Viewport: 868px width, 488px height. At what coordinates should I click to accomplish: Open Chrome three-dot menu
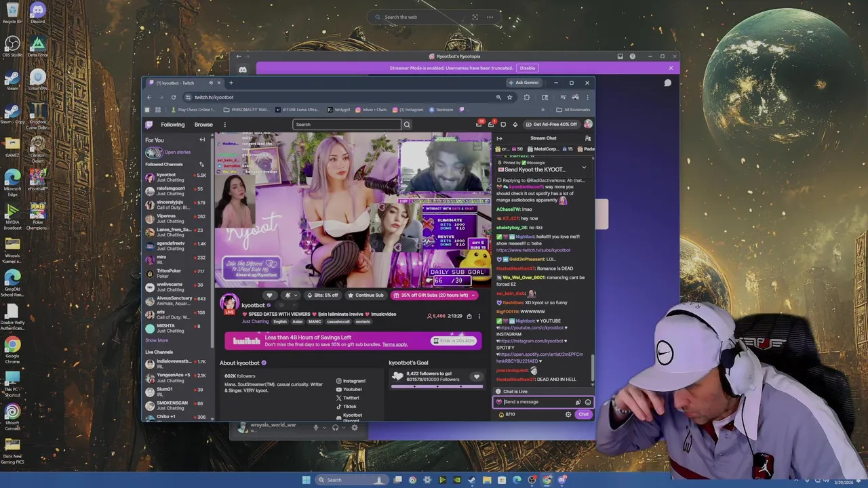pos(587,97)
